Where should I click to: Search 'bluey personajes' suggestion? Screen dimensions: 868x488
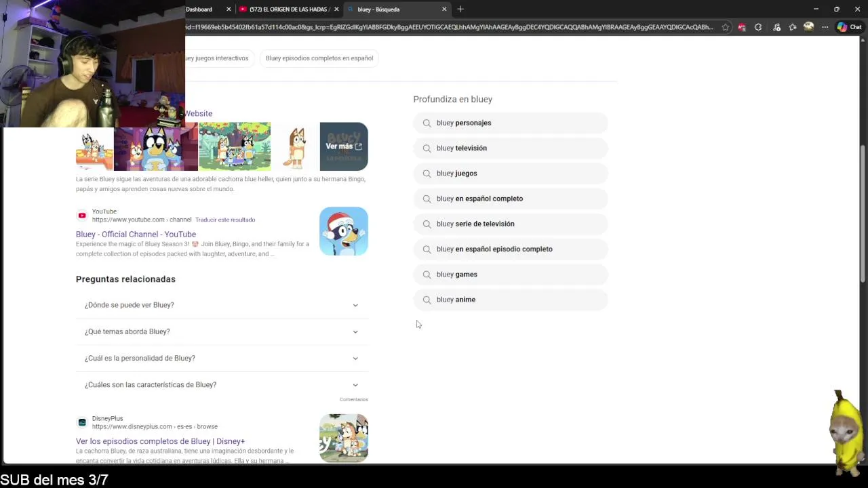[511, 123]
